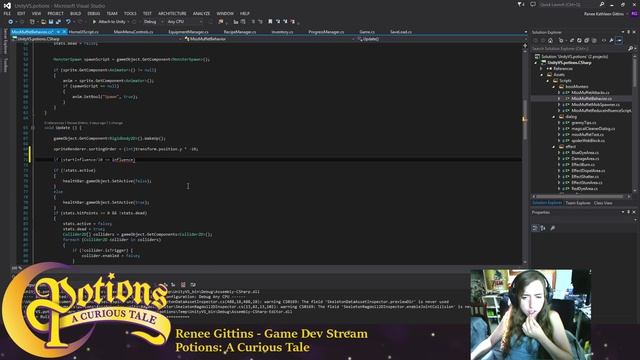Open the EDIT menu
Image resolution: width=640 pixels, height=360 pixels.
tap(21, 13)
